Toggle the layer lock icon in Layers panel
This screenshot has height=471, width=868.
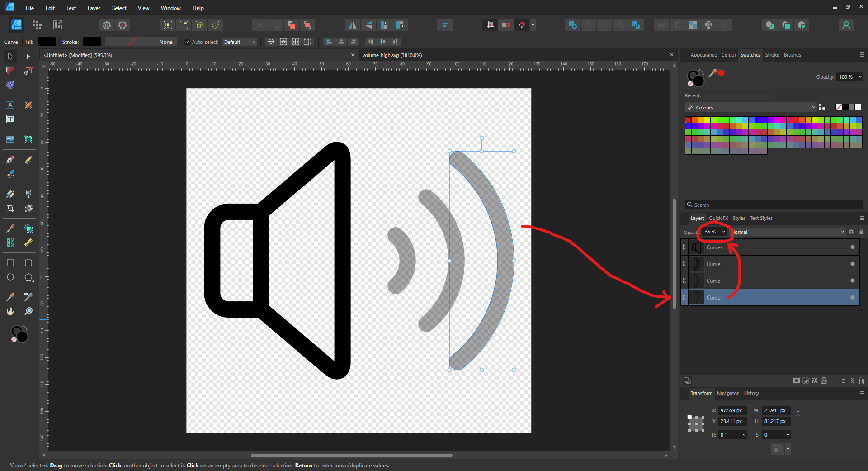[861, 232]
